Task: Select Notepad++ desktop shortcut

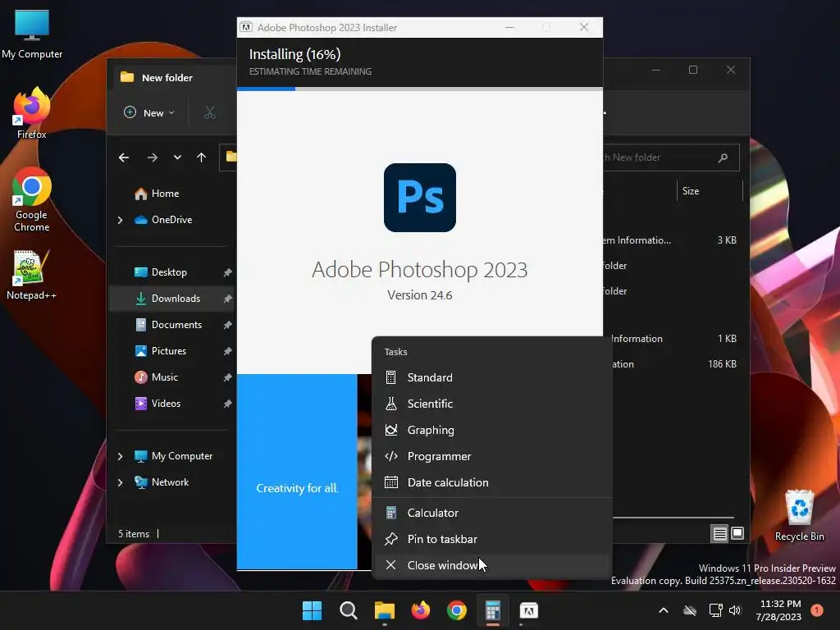Action: coord(32,275)
